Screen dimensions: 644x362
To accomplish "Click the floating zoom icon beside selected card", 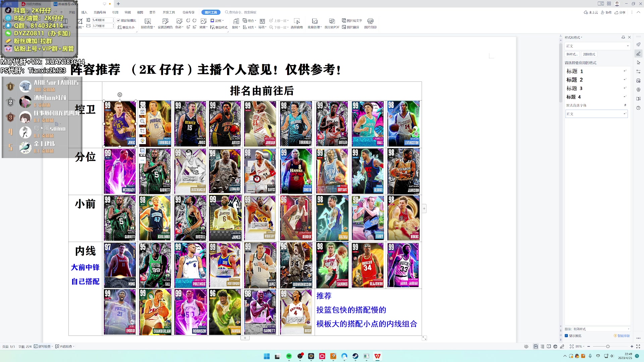I will 143,121.
